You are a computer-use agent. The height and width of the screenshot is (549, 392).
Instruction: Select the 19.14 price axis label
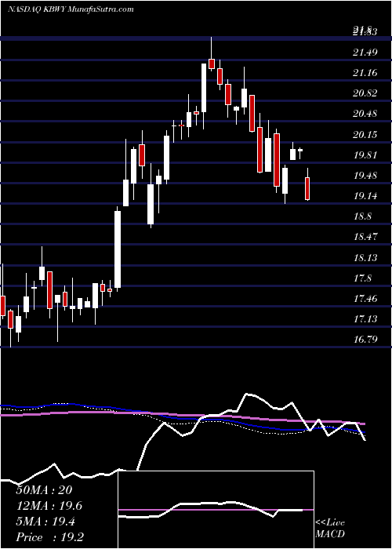coord(365,196)
